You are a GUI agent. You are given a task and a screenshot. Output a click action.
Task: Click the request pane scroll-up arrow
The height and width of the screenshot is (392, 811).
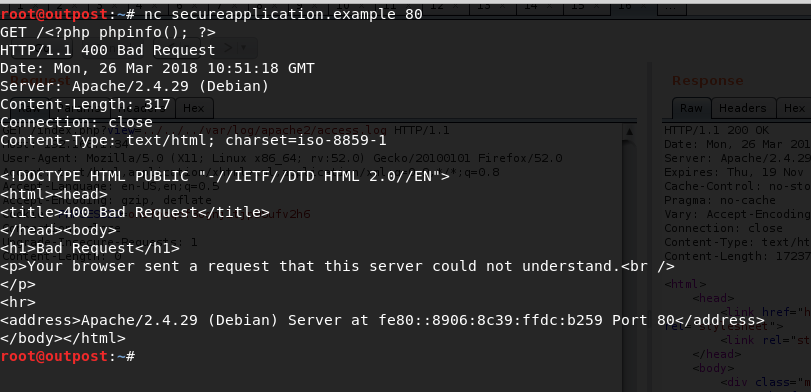[x=628, y=132]
